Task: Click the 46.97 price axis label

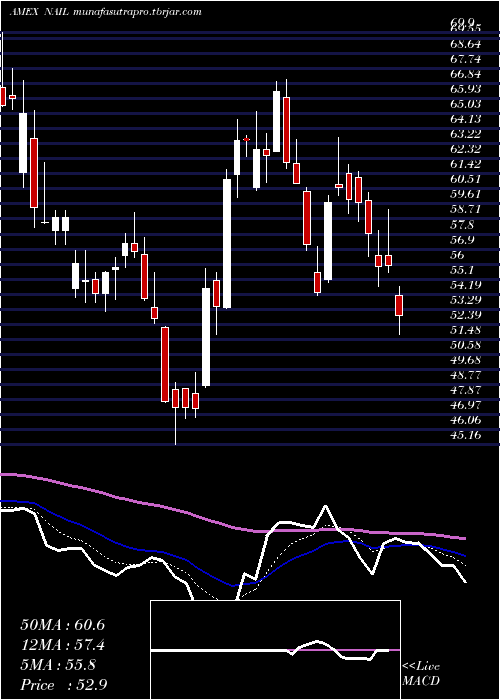Action: (x=466, y=404)
